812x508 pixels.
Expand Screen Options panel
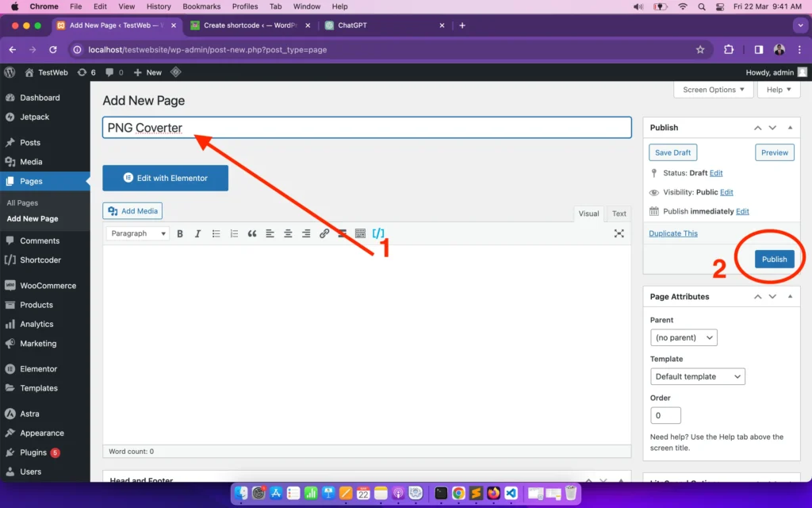(713, 90)
